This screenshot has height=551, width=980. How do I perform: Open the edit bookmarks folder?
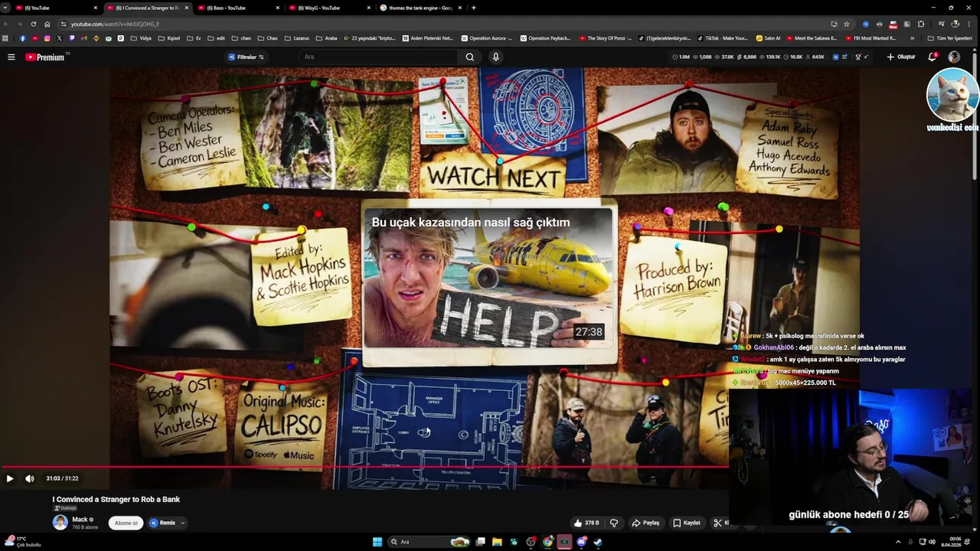(217, 37)
